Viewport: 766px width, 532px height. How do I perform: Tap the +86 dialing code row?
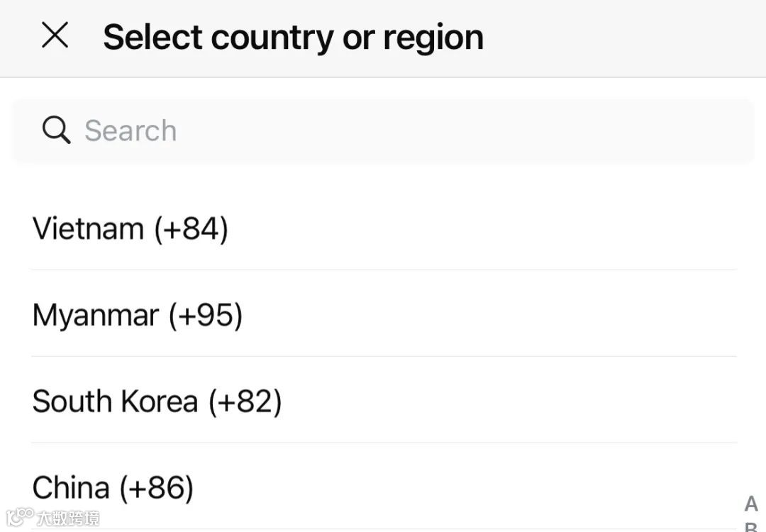[156, 488]
